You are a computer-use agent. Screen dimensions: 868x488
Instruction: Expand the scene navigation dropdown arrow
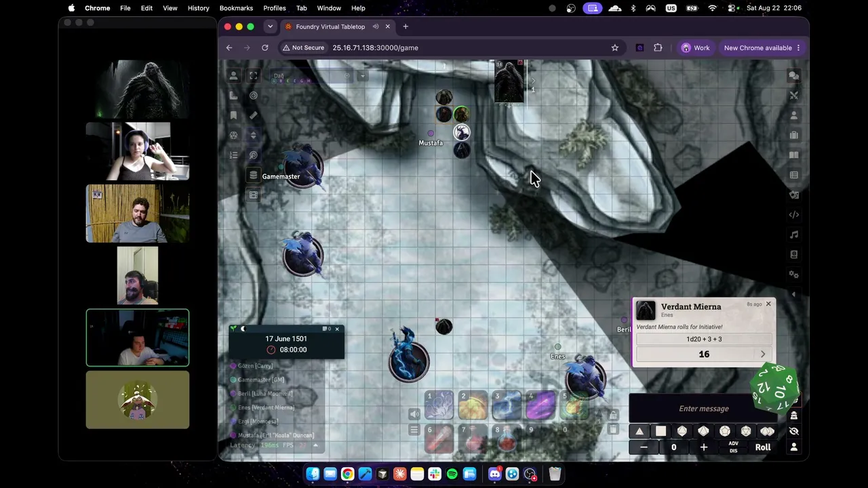[x=362, y=76]
